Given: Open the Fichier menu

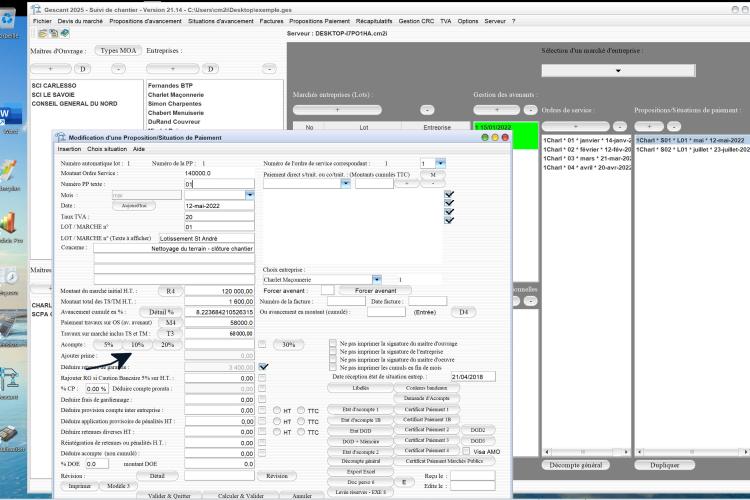Looking at the screenshot, I should (x=42, y=21).
